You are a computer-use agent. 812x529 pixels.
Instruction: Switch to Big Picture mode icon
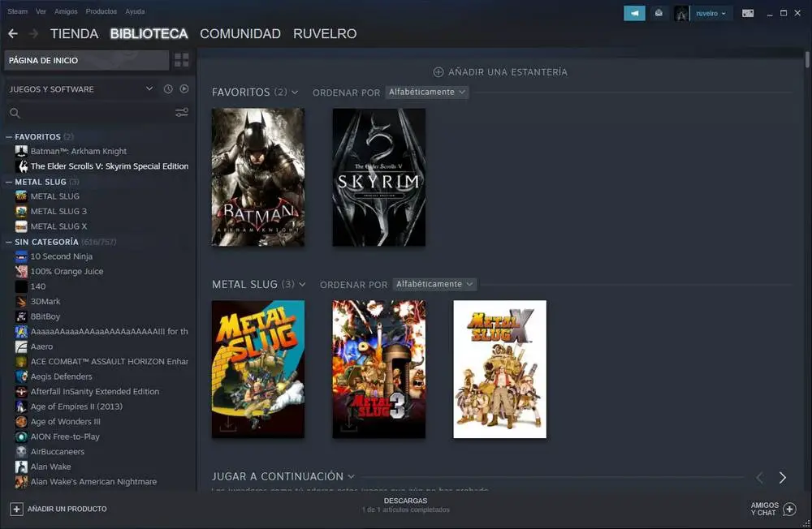tap(748, 14)
